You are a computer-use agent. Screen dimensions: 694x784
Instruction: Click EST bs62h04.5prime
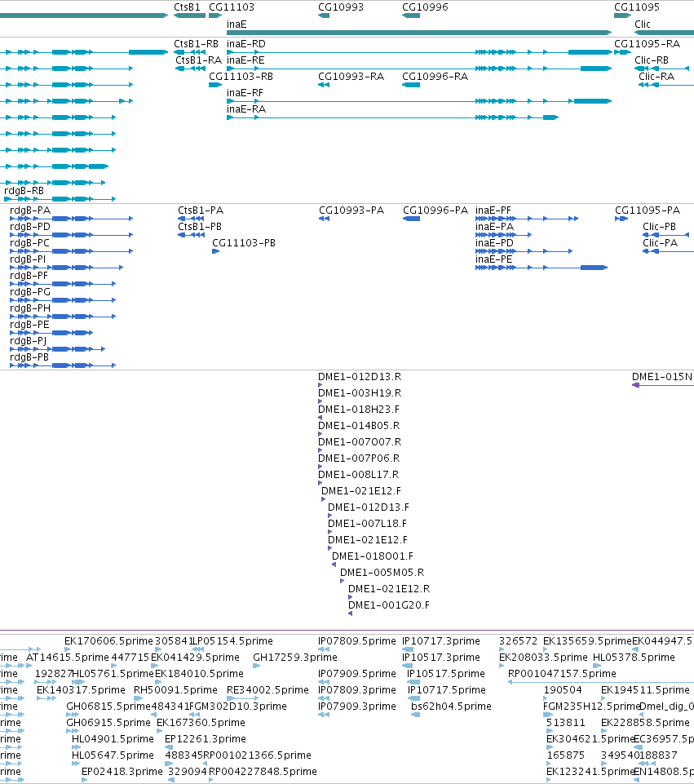451,706
